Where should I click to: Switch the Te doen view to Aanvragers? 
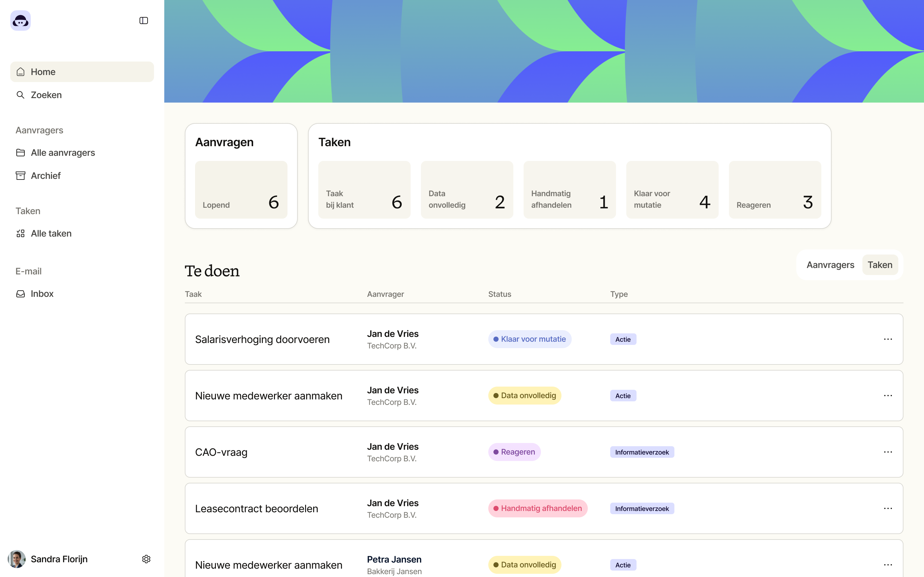[830, 264]
